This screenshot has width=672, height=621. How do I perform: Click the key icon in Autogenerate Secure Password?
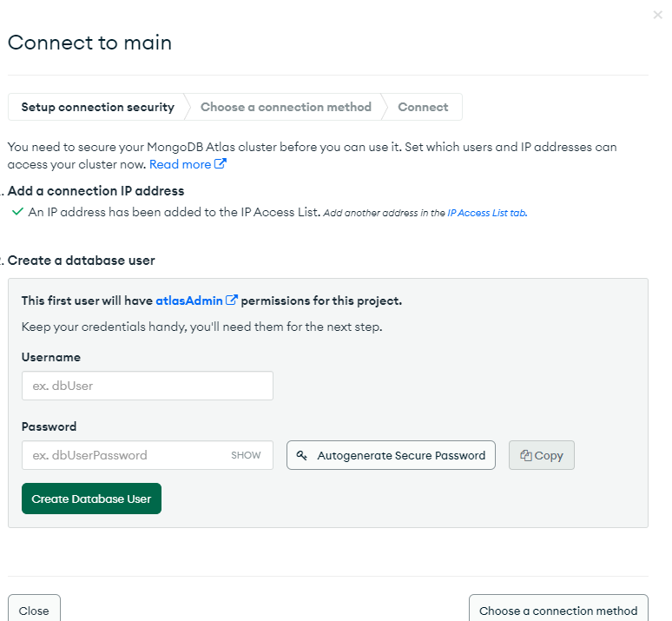click(302, 455)
